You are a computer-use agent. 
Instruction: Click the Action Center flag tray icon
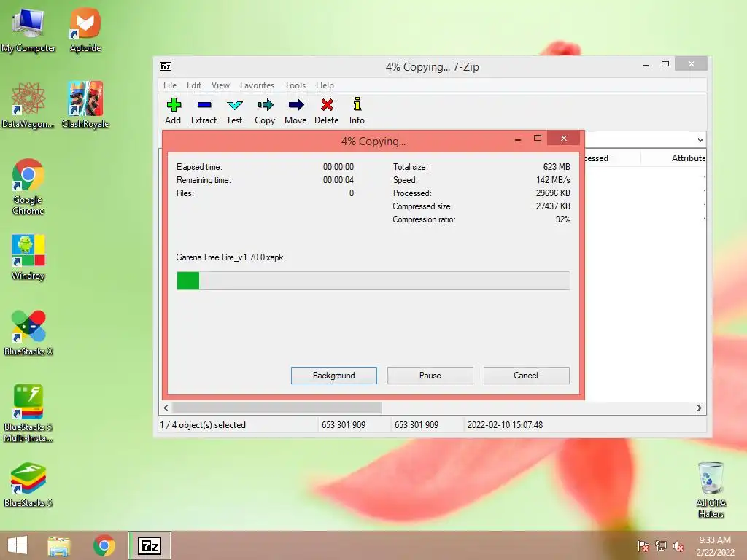point(643,546)
